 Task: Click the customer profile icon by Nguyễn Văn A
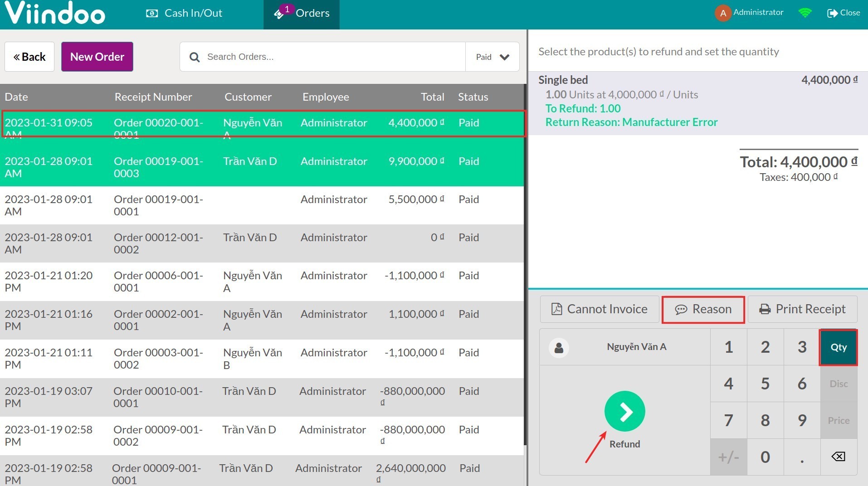(x=559, y=347)
